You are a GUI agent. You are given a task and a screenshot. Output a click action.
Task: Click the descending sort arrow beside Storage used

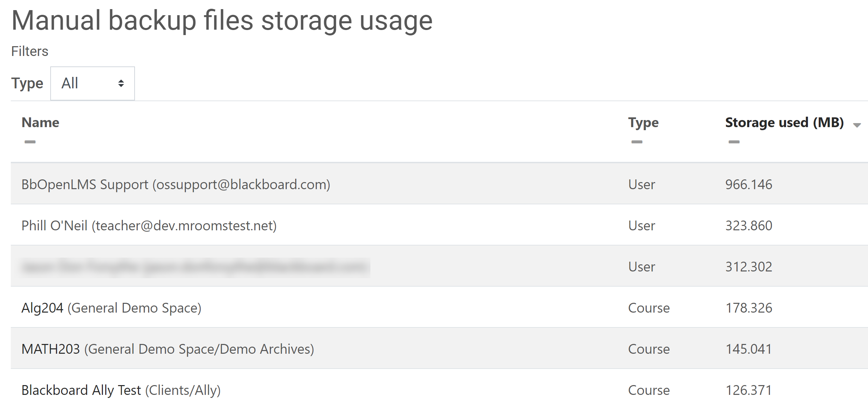[857, 125]
